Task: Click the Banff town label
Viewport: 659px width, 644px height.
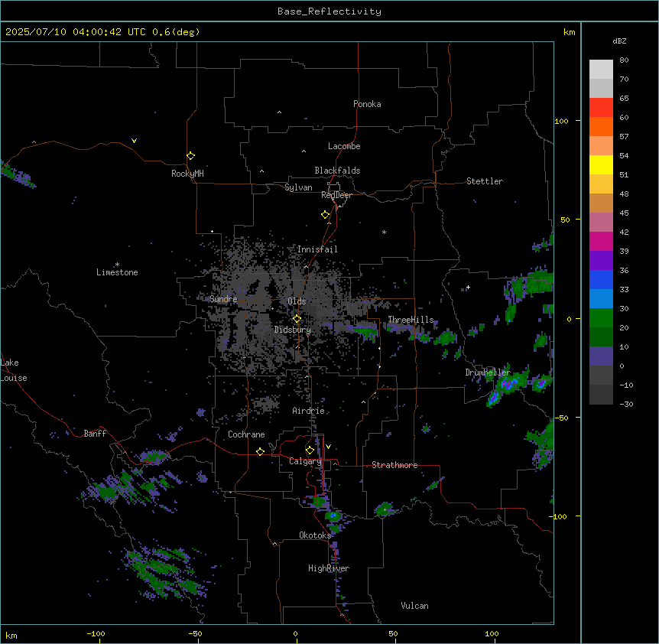Action: click(95, 434)
